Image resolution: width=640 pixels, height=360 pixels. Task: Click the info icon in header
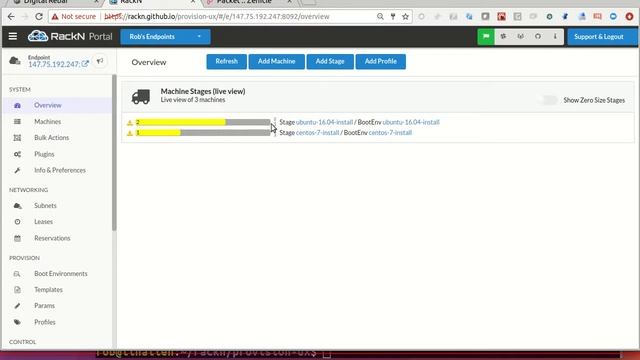point(555,37)
